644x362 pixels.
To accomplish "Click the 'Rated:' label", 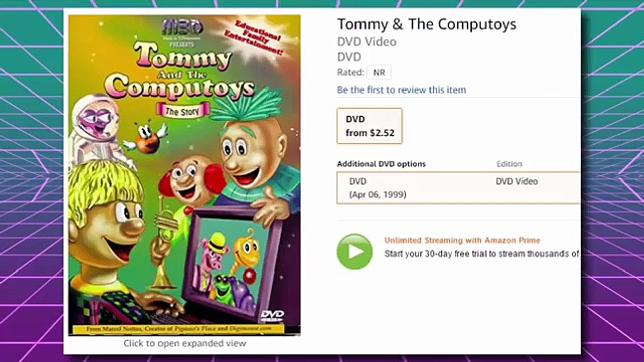I will (350, 73).
